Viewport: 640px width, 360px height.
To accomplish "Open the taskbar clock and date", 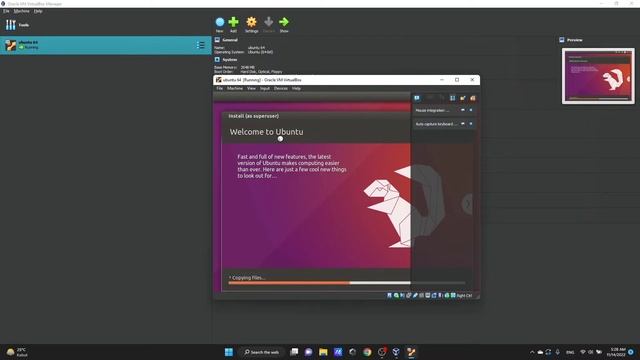I will [x=616, y=352].
